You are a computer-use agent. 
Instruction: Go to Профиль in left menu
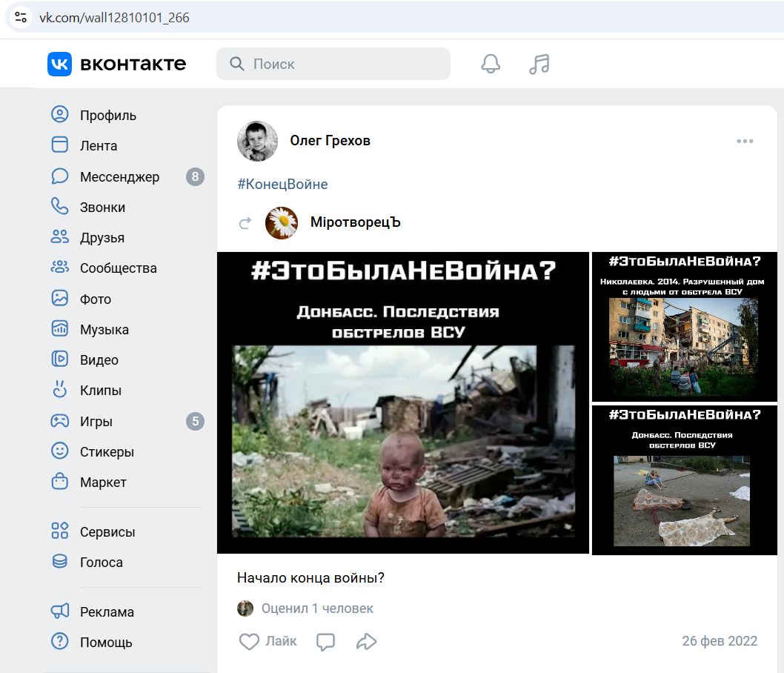(x=107, y=116)
